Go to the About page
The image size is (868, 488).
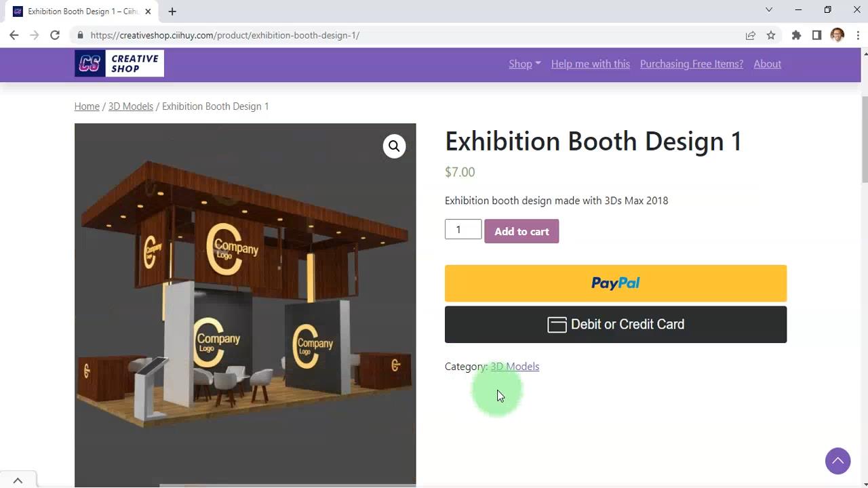click(767, 64)
